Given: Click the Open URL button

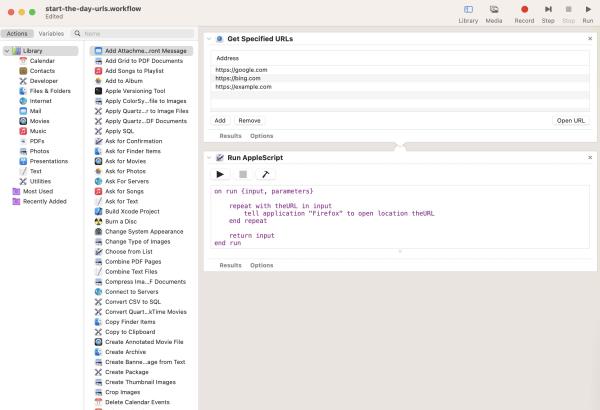Looking at the screenshot, I should point(569,120).
